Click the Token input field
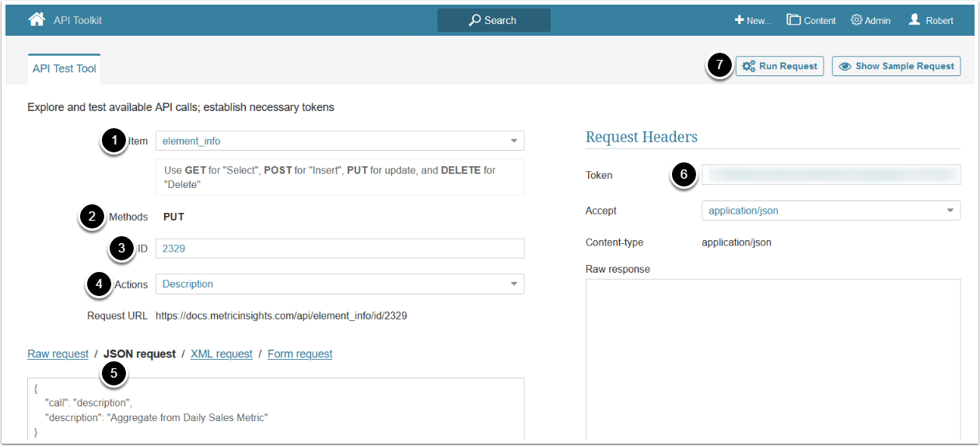Viewport: 980px width, 446px height. pos(831,175)
